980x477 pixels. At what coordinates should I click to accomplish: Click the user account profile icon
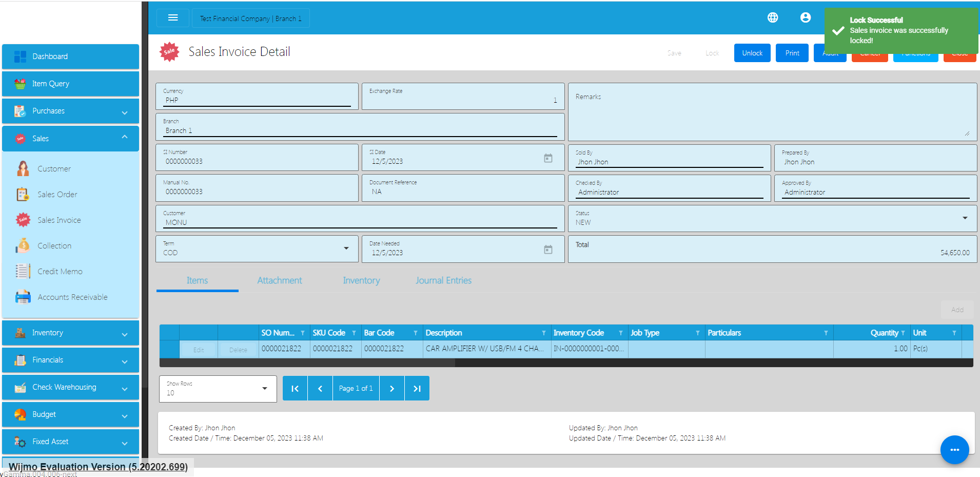tap(805, 18)
